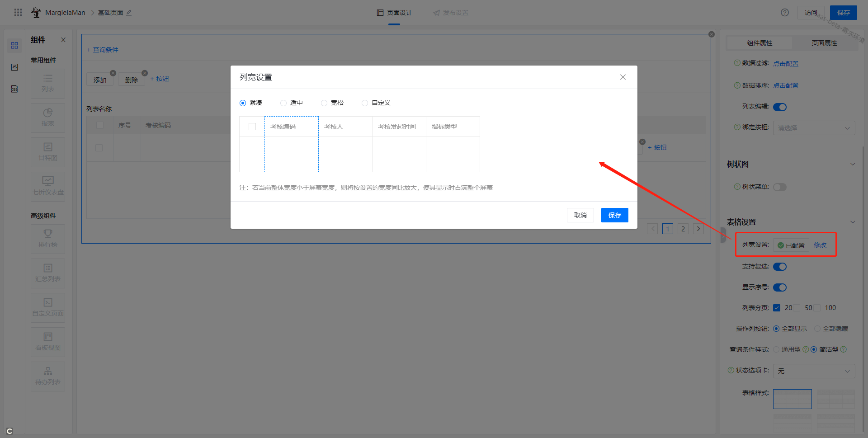
Task: Open the JS editor icon in left rail
Action: 14,67
